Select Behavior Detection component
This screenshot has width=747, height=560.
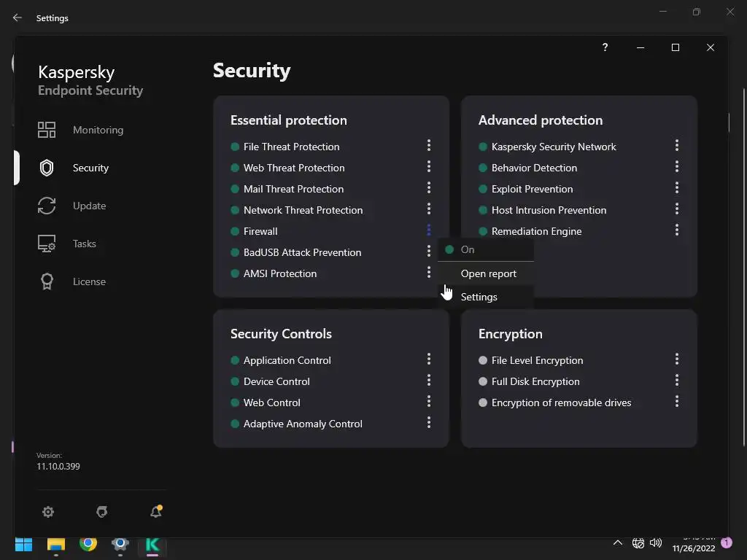(x=534, y=168)
